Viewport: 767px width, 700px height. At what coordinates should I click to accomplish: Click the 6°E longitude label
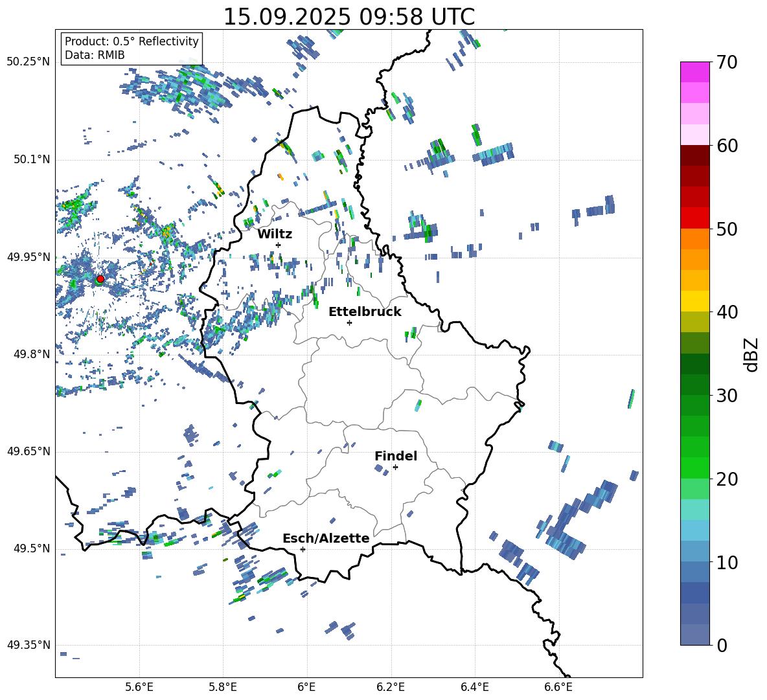tap(306, 687)
